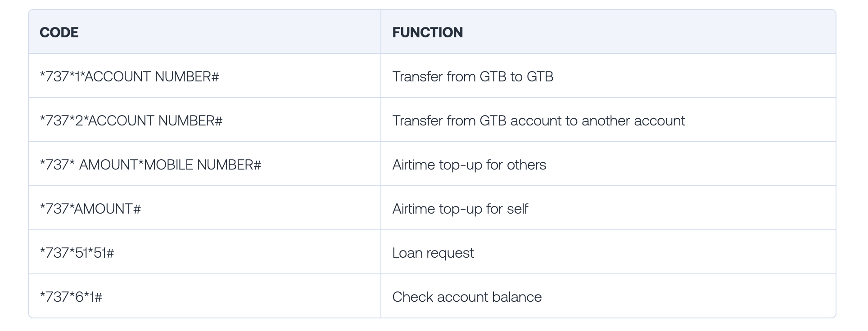The height and width of the screenshot is (331, 868).
Task: Select the *737*1*ACCOUNT NUMBER# code cell
Action: 129,76
